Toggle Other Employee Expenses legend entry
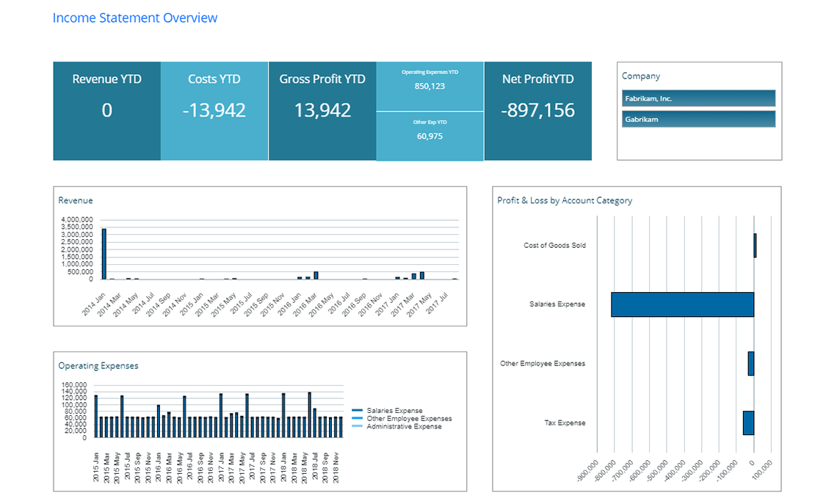Image resolution: width=837 pixels, height=504 pixels. [402, 419]
